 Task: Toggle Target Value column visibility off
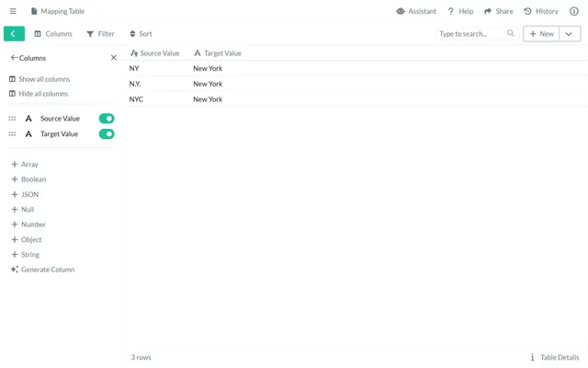pyautogui.click(x=107, y=134)
